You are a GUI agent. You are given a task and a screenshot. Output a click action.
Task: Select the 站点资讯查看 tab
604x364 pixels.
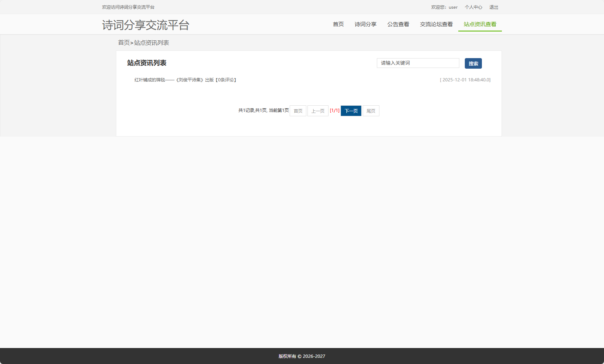click(x=480, y=24)
